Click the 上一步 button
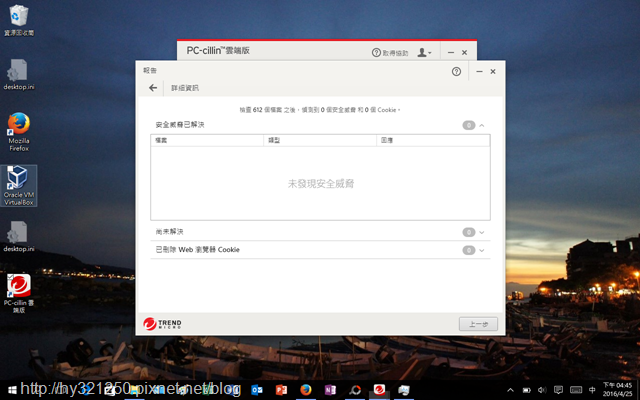Viewport: 640px width, 400px height. click(x=478, y=324)
